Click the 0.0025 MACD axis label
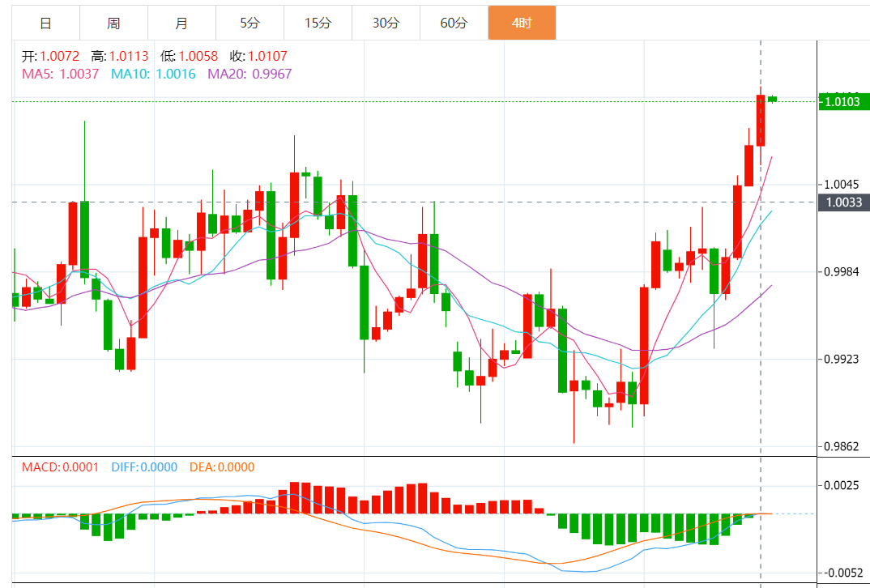This screenshot has height=588, width=870. tap(842, 485)
